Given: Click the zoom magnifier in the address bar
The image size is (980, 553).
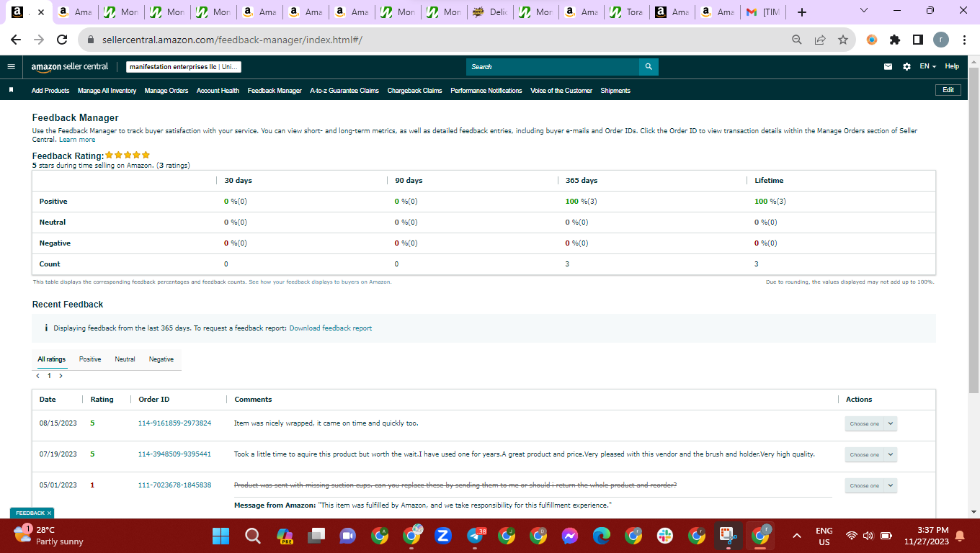Looking at the screenshot, I should (797, 40).
